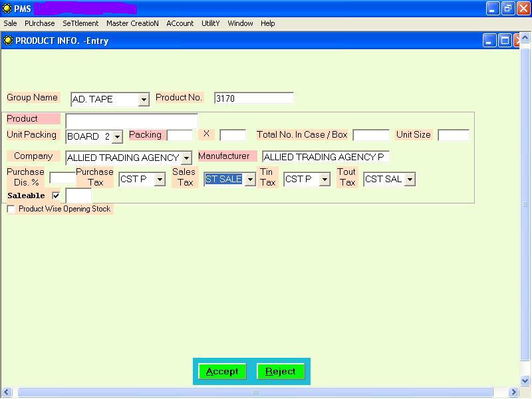Expand the Group Name dropdown
Screen dimensions: 532x399
coord(144,100)
